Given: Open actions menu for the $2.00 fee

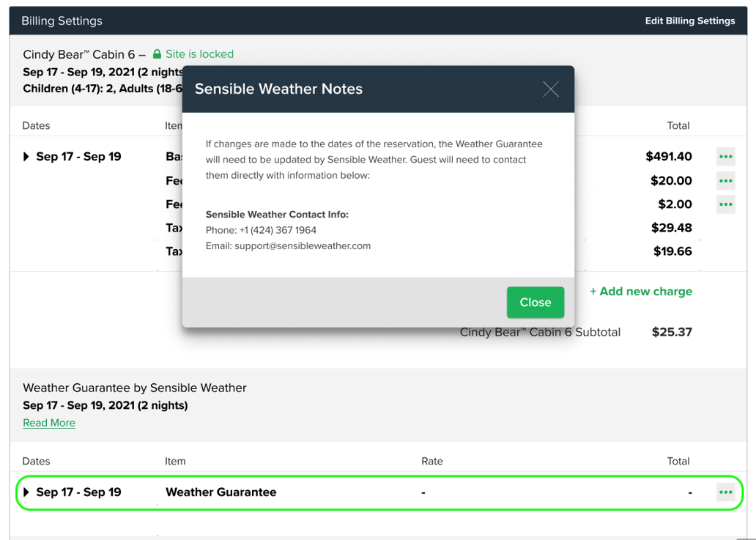Looking at the screenshot, I should (725, 204).
